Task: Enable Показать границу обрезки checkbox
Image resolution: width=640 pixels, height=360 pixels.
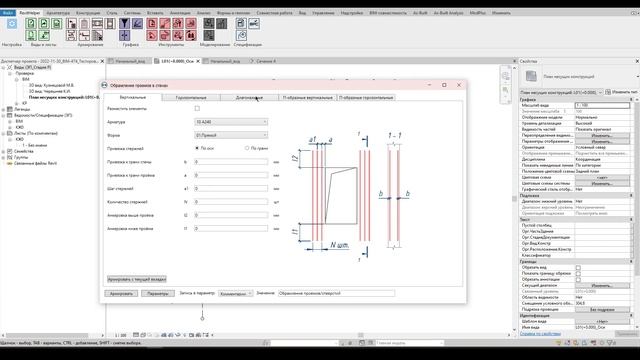Action: pyautogui.click(x=578, y=273)
